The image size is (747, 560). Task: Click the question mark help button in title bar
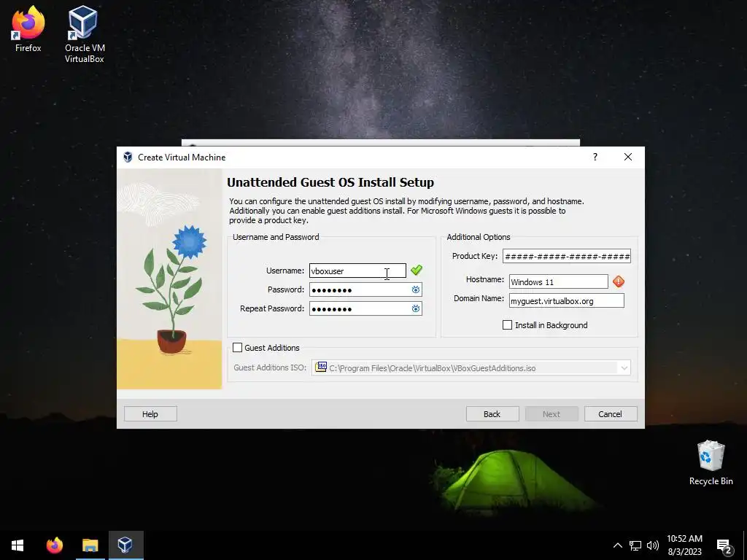point(595,157)
